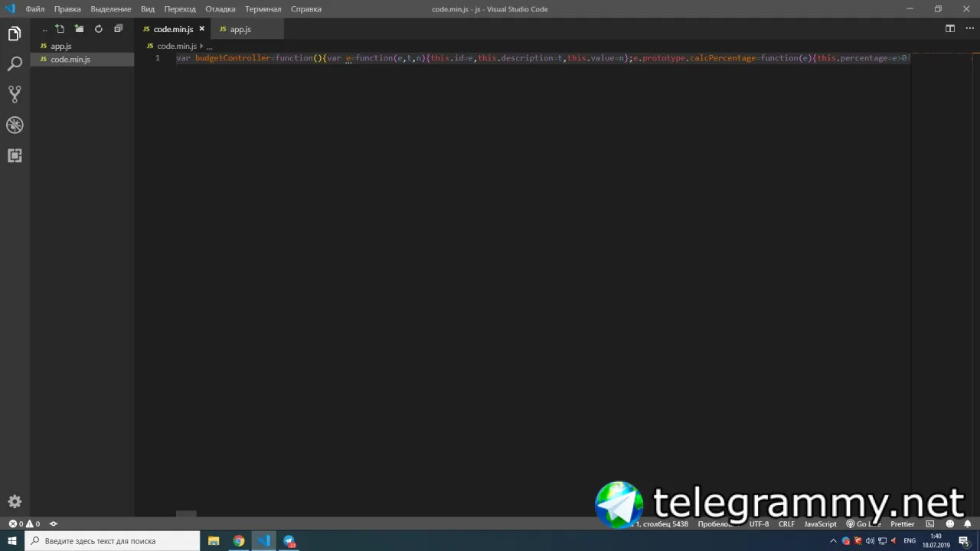The width and height of the screenshot is (980, 551).
Task: Split the editor to the right
Action: click(950, 29)
